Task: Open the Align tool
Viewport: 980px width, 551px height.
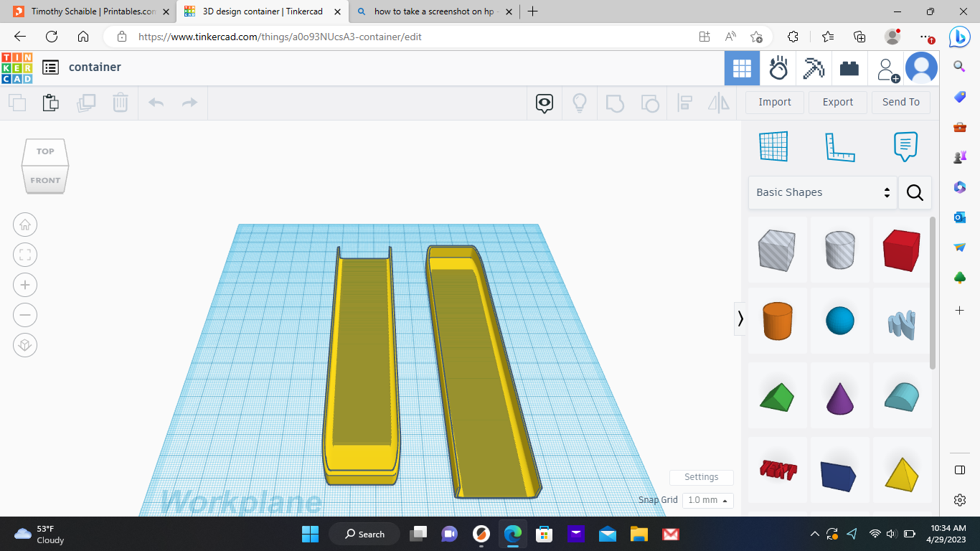Action: click(x=684, y=103)
